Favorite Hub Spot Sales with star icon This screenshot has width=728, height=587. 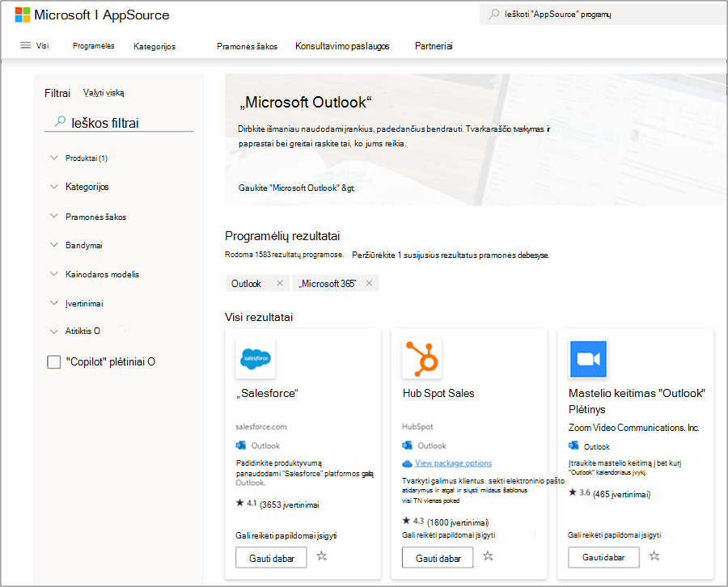tap(488, 556)
